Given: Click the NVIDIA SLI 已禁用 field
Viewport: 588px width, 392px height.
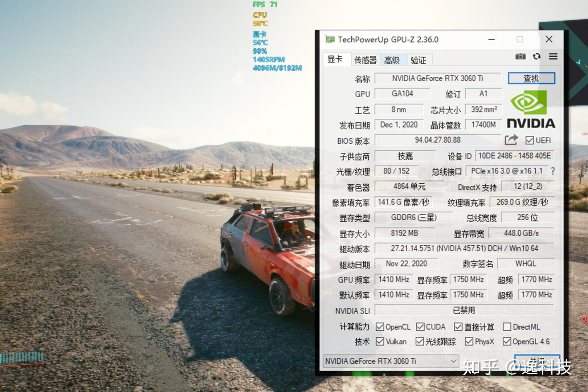Looking at the screenshot, I should pyautogui.click(x=464, y=310).
